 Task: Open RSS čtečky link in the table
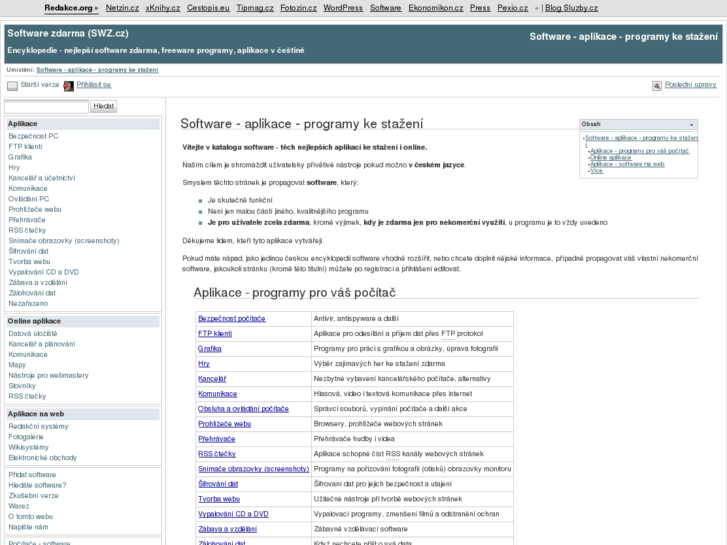pos(217,454)
